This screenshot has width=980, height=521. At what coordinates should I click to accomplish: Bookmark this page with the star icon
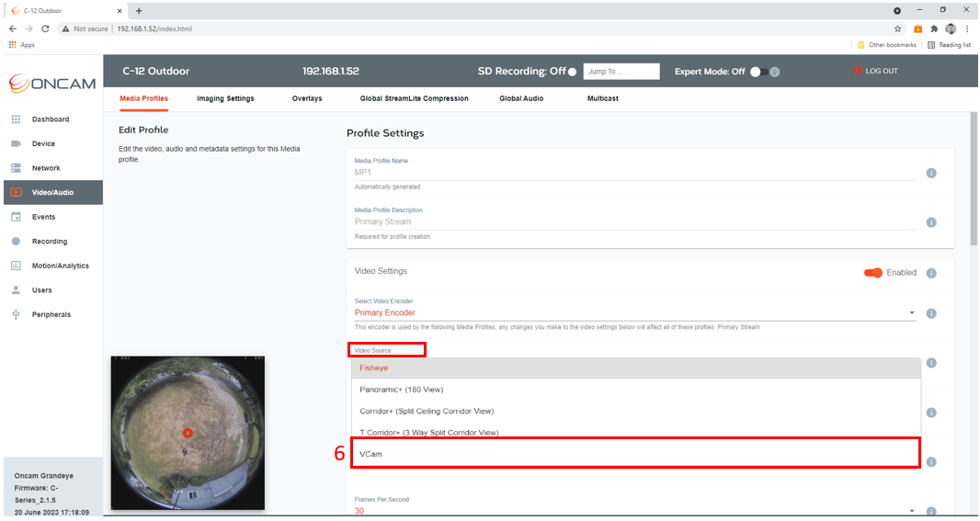[x=897, y=28]
